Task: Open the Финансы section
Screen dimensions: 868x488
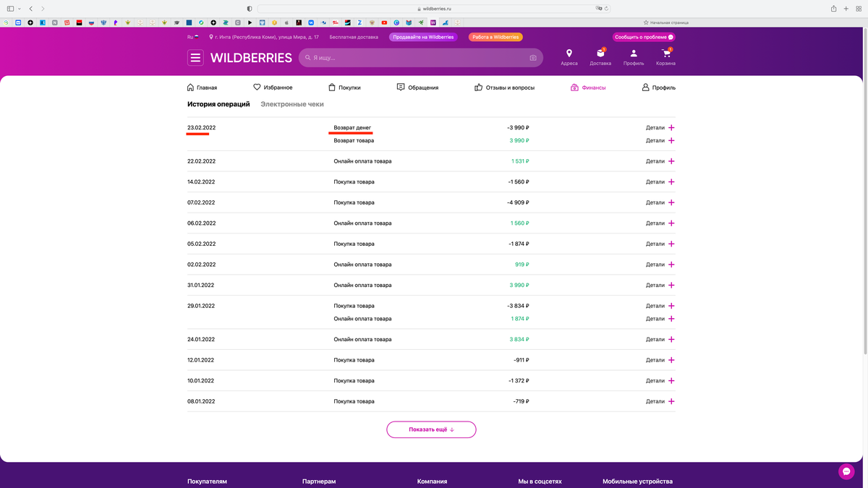Action: tap(588, 87)
